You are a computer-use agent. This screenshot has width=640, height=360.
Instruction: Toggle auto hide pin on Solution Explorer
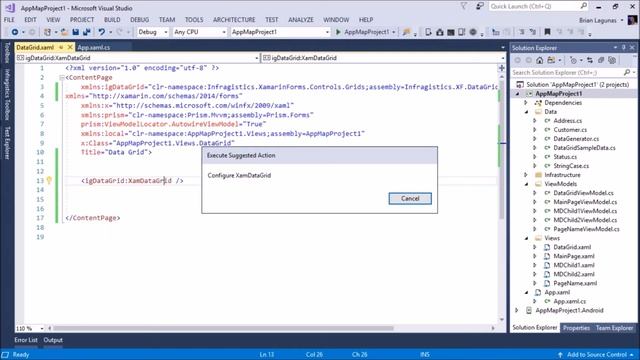(x=624, y=48)
